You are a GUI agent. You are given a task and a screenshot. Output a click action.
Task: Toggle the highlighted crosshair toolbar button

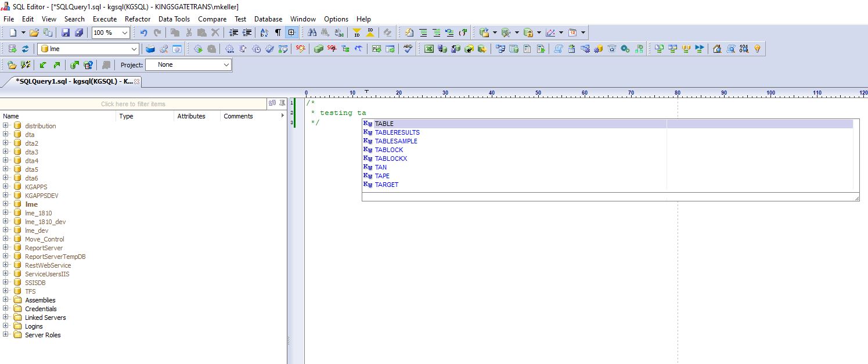(291, 33)
